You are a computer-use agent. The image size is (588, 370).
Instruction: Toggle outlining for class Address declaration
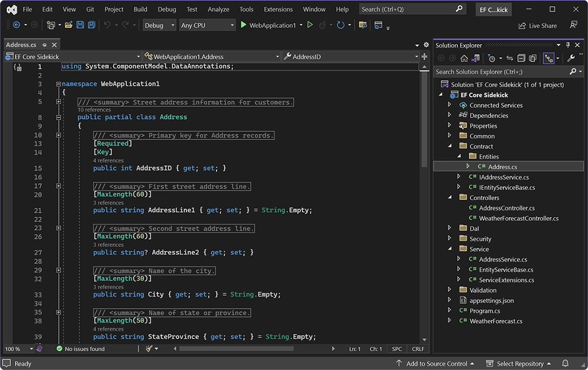pyautogui.click(x=59, y=117)
